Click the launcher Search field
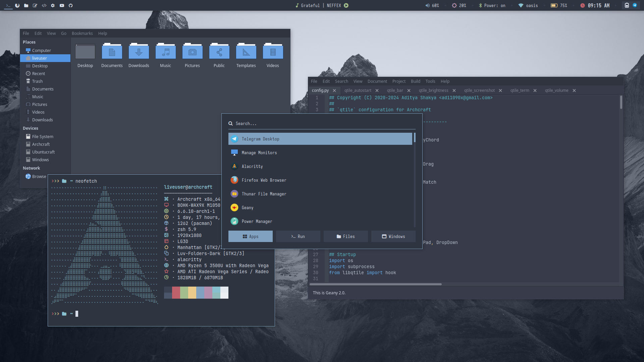 [x=322, y=123]
